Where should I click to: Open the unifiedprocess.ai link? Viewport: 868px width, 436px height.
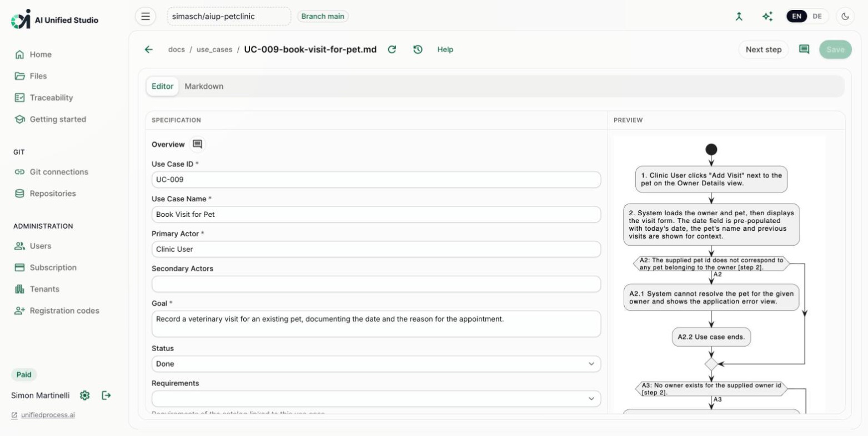click(x=48, y=415)
